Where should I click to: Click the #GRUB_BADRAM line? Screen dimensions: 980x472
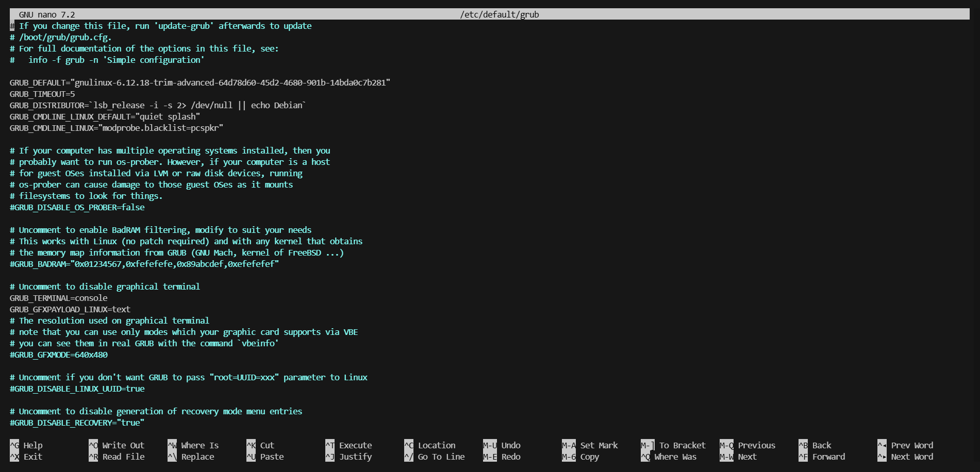point(144,264)
